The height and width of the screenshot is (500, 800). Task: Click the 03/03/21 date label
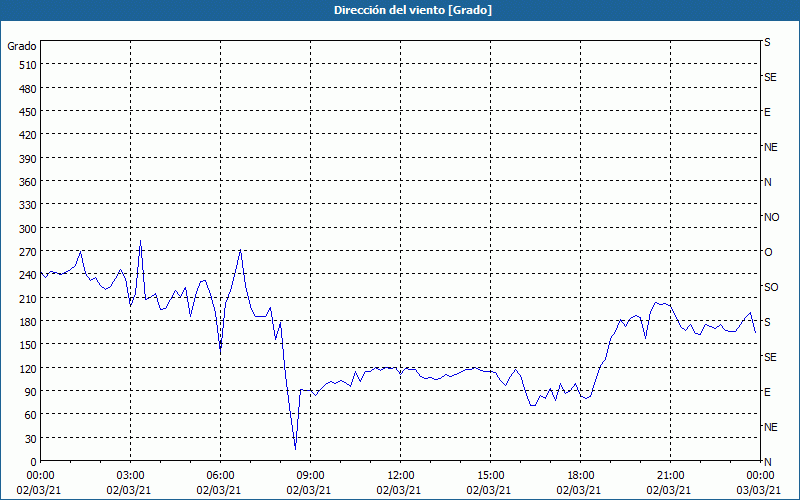coord(759,490)
